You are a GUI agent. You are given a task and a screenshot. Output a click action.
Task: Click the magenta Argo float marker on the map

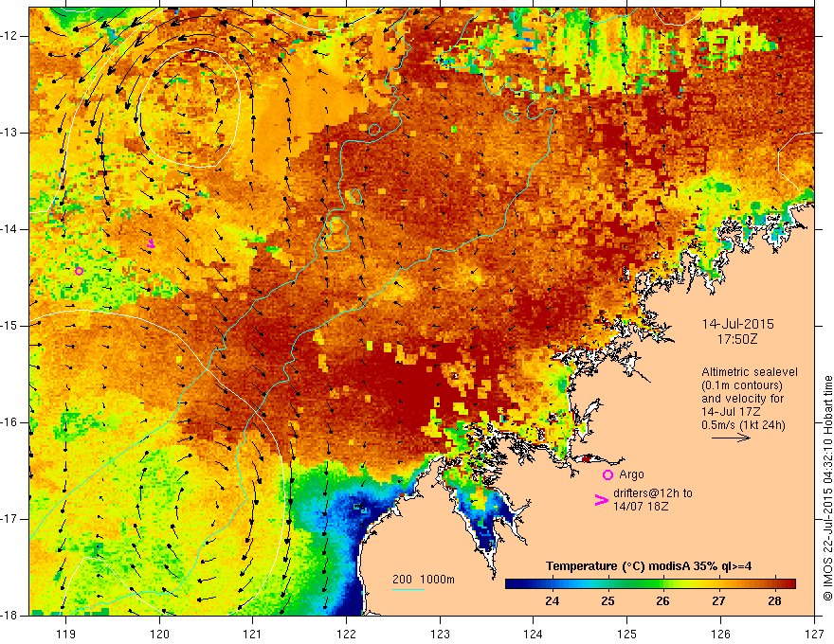(79, 271)
